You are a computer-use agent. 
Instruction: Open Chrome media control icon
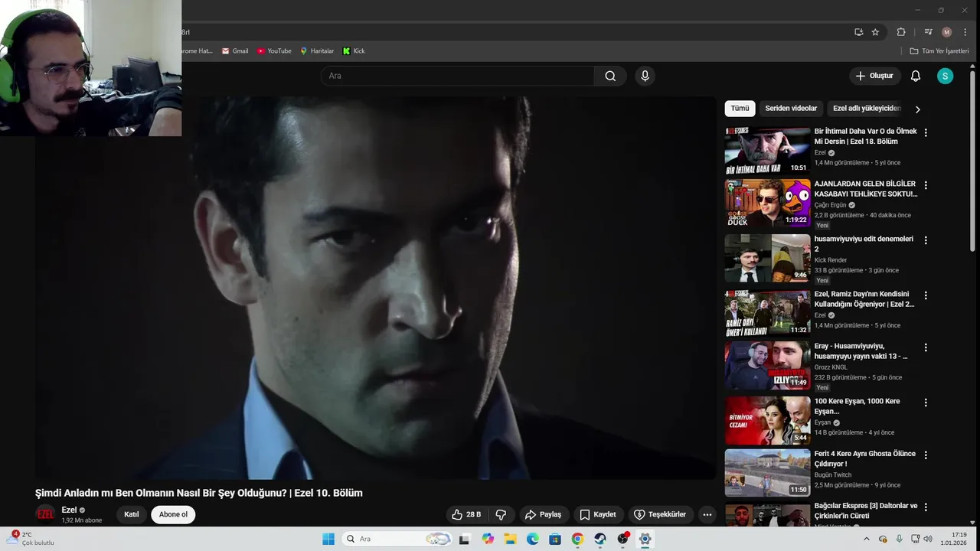point(928,32)
